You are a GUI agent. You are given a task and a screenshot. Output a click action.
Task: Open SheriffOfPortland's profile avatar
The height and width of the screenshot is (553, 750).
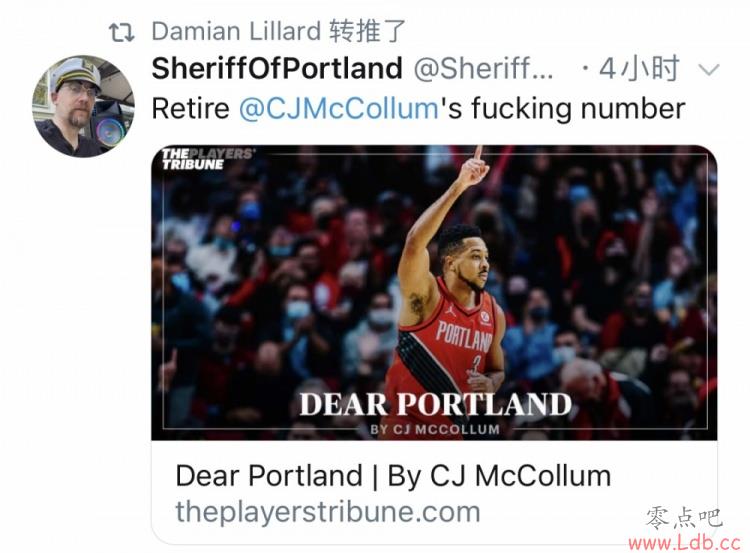pyautogui.click(x=83, y=106)
